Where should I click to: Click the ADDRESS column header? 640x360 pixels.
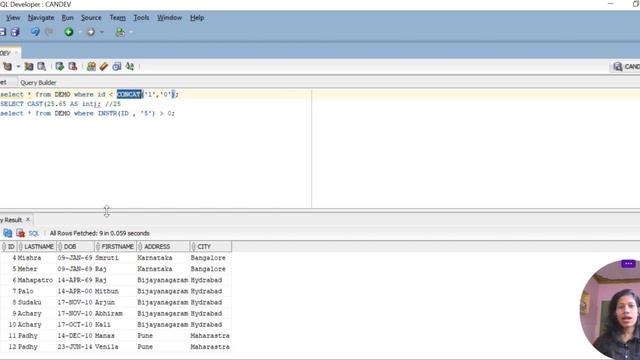click(x=163, y=247)
